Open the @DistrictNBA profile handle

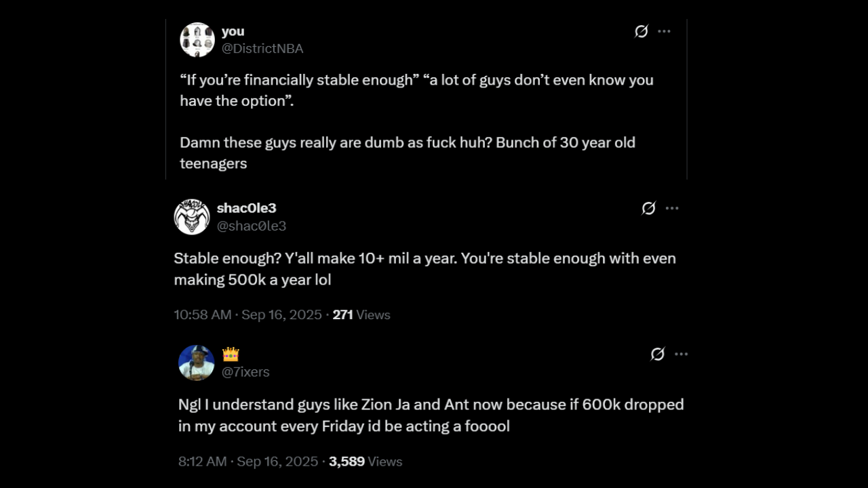262,48
